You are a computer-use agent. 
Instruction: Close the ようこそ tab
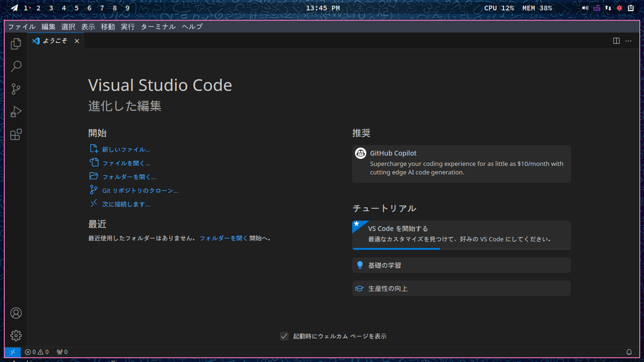click(76, 41)
